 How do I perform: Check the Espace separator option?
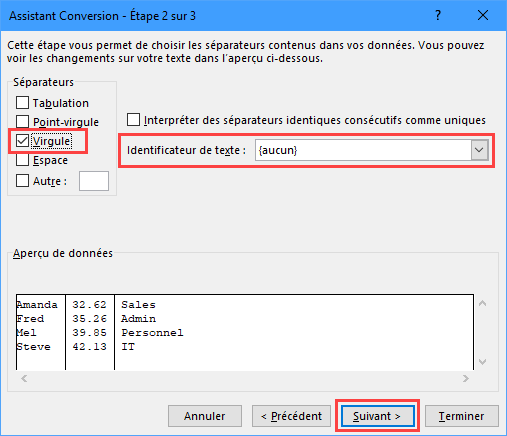(22, 160)
